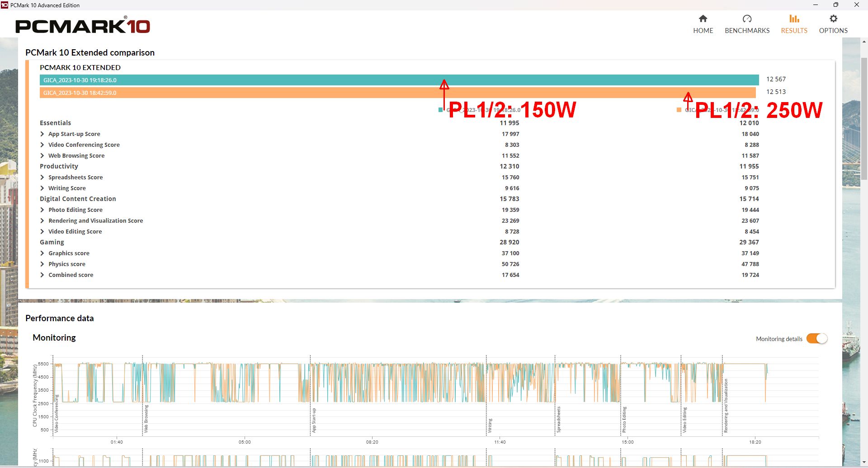Expand Rendering and Visualization Score row
The height and width of the screenshot is (468, 868).
tap(42, 220)
